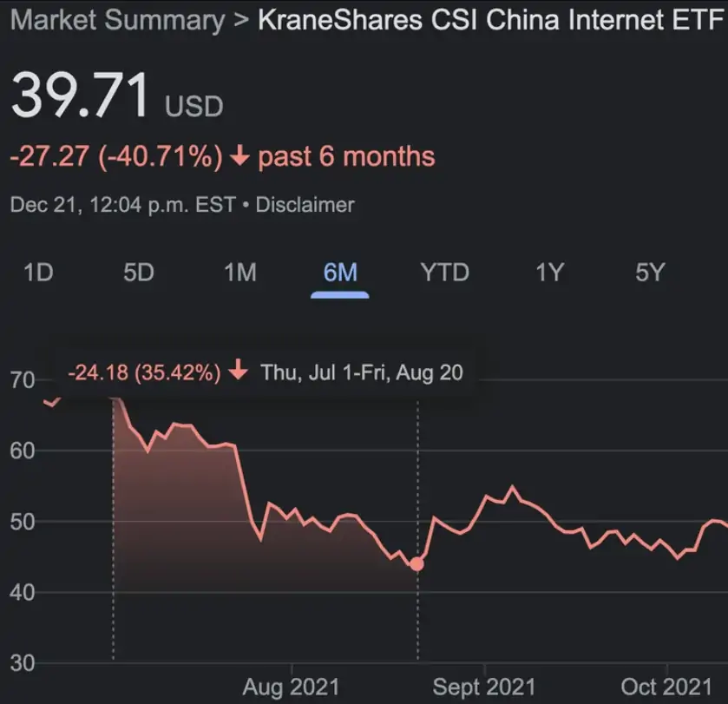Click the Aug 2021 axis label
The height and width of the screenshot is (704, 728).
291,687
